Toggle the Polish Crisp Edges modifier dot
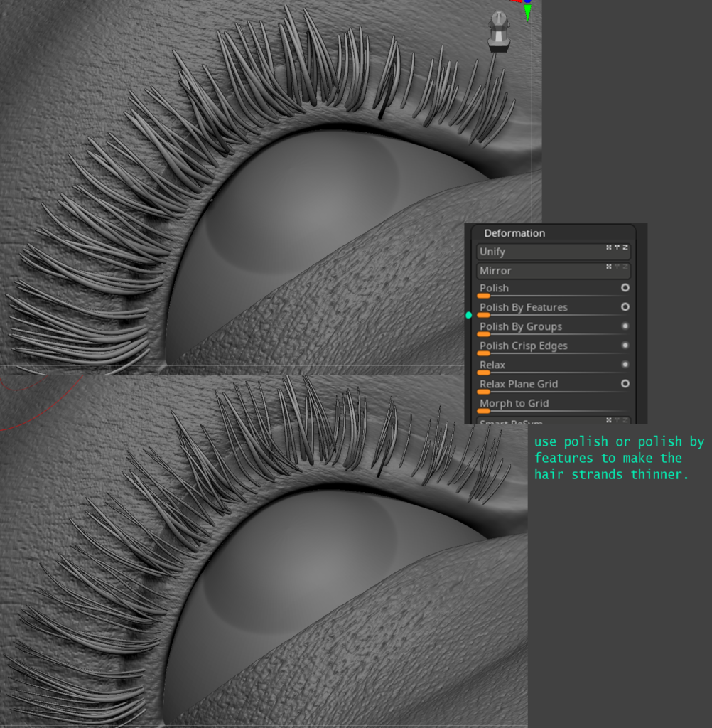This screenshot has width=712, height=728. tap(625, 346)
